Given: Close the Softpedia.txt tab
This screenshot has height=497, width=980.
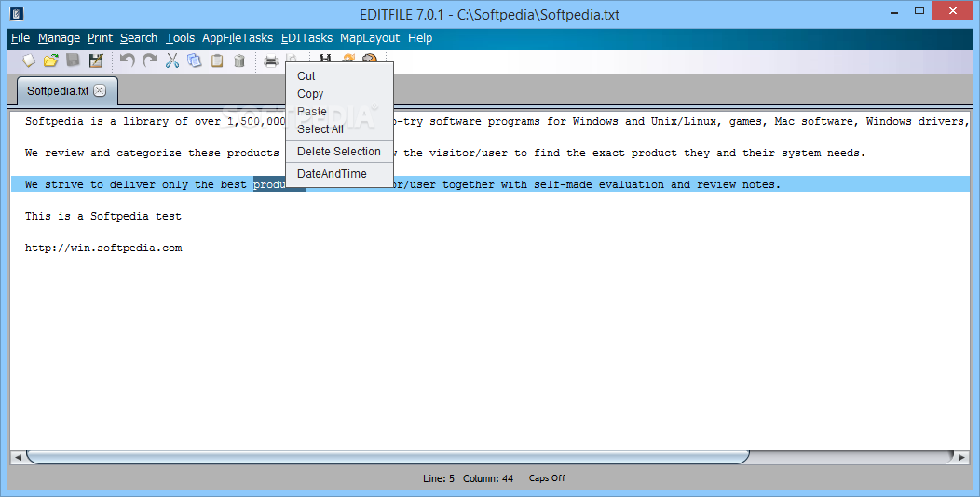Looking at the screenshot, I should (100, 90).
